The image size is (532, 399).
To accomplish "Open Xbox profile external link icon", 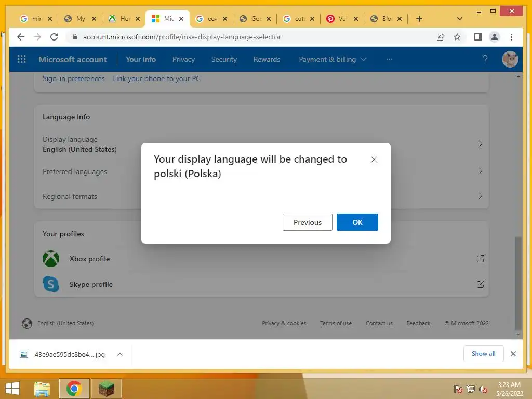I will [x=481, y=259].
